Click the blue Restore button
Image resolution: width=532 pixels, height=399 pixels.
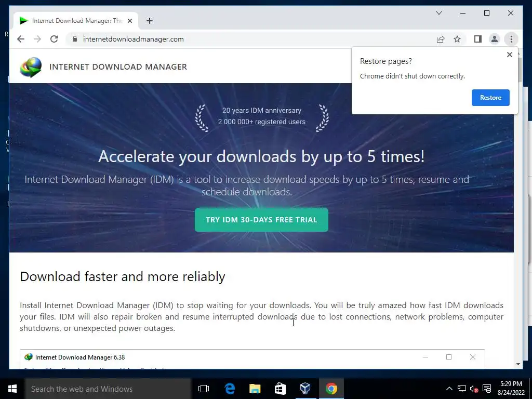(490, 97)
